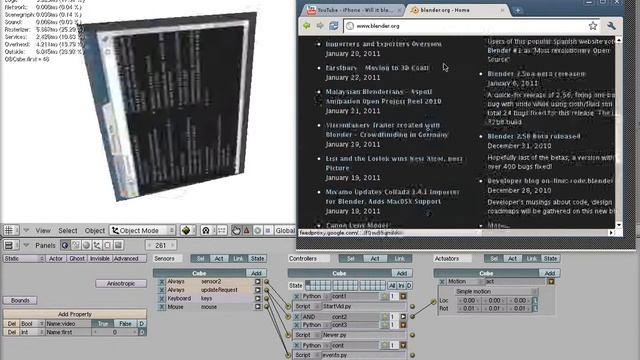Image resolution: width=640 pixels, height=360 pixels.
Task: Bookmark blender.org with the star icon
Action: (x=593, y=26)
